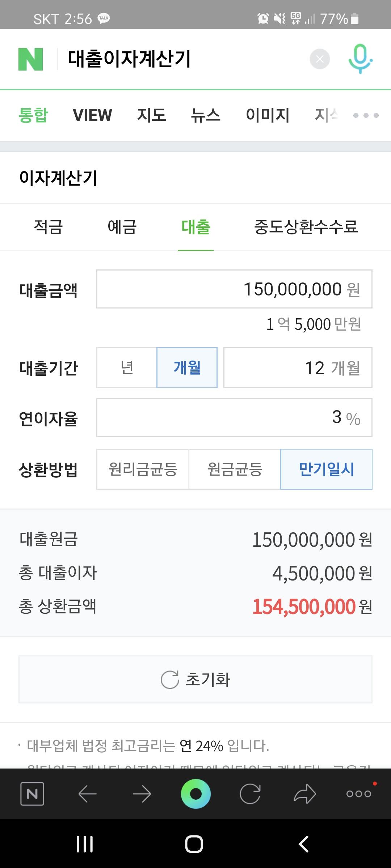Go forward using bottom right arrow

pyautogui.click(x=142, y=794)
